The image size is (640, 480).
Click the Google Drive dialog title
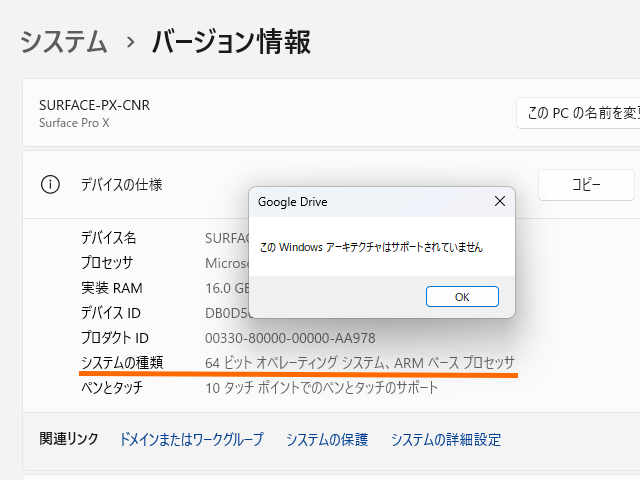[293, 202]
